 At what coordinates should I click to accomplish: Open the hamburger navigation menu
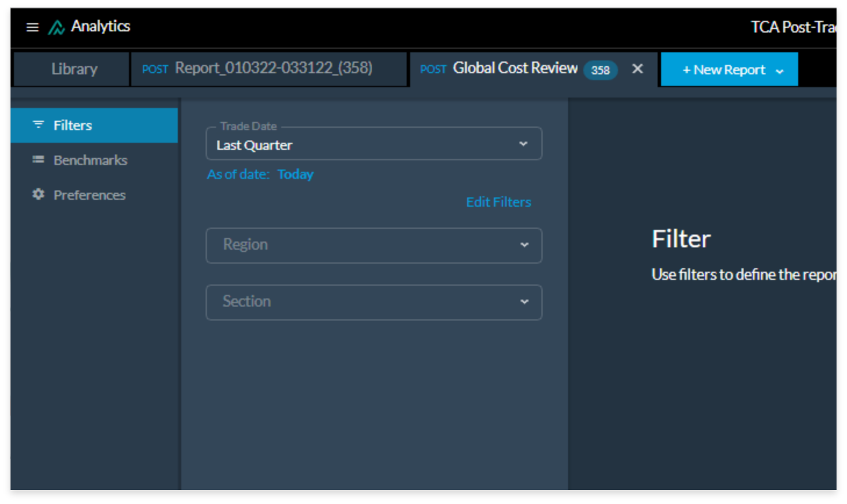[33, 27]
